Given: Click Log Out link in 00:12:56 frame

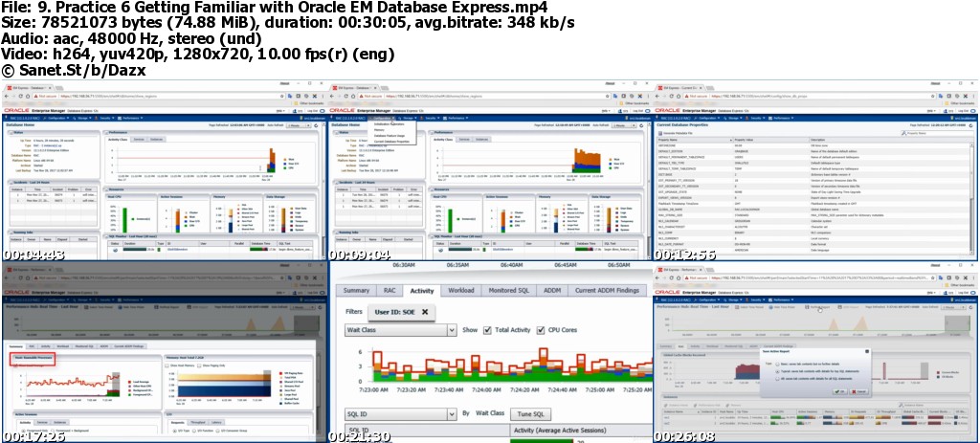Looking at the screenshot, I should [x=964, y=111].
